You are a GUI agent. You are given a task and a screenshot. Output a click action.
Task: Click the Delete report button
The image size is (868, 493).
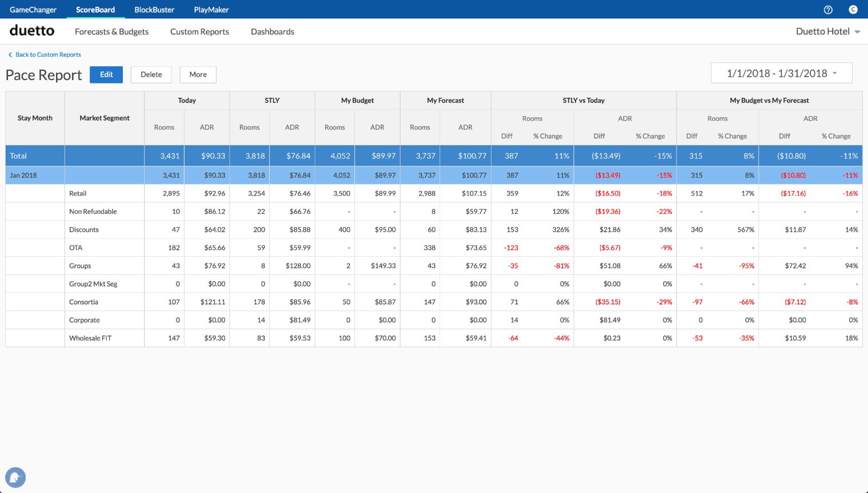coord(151,74)
